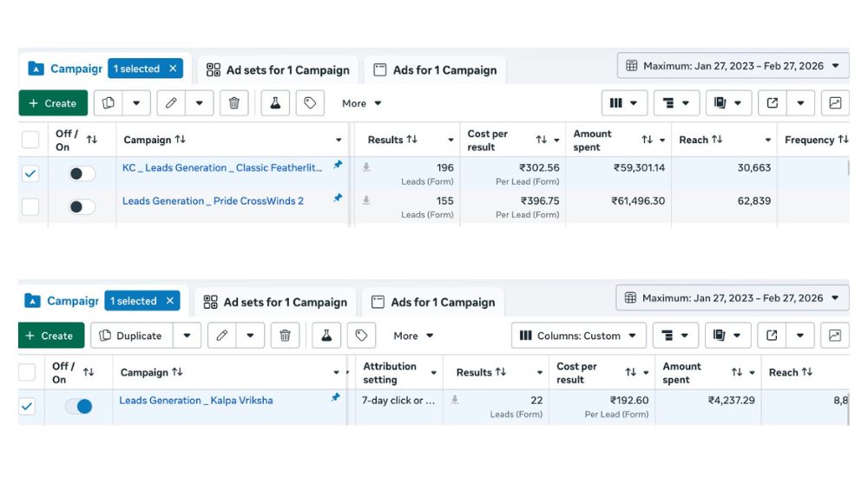Open the More menu in the upper toolbar
This screenshot has width=868, height=477.
[361, 103]
